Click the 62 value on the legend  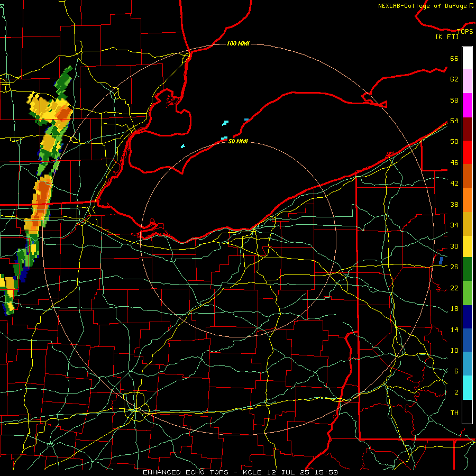pyautogui.click(x=454, y=79)
